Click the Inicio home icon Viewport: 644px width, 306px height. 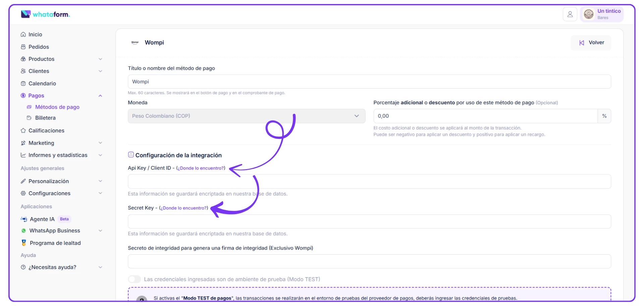pos(23,35)
